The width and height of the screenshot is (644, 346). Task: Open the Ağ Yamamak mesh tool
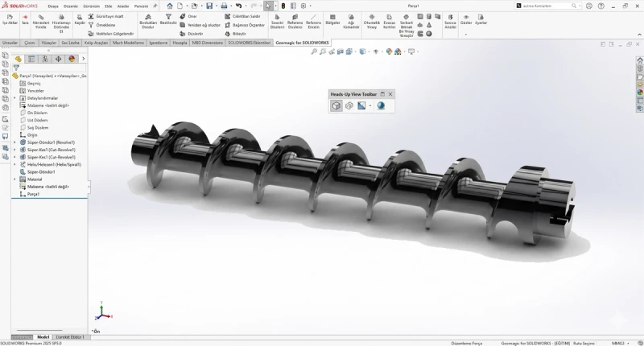tap(351, 22)
